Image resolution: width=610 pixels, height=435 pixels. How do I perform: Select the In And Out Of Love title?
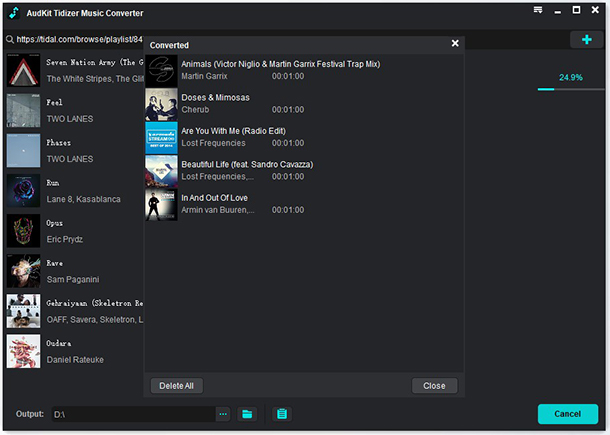pos(214,198)
